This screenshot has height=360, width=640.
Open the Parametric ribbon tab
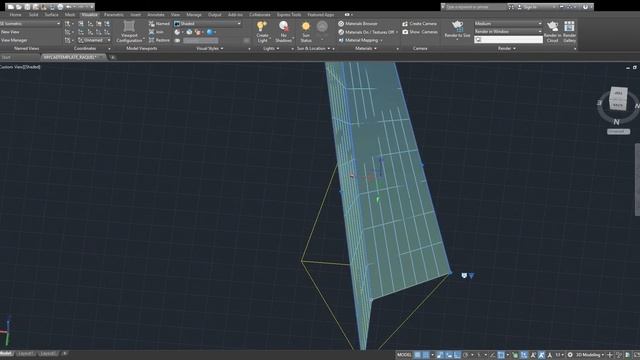[x=114, y=15]
